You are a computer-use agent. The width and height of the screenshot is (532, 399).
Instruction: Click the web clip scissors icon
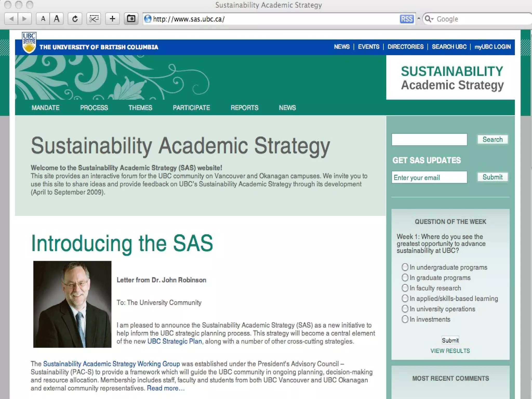pyautogui.click(x=94, y=19)
